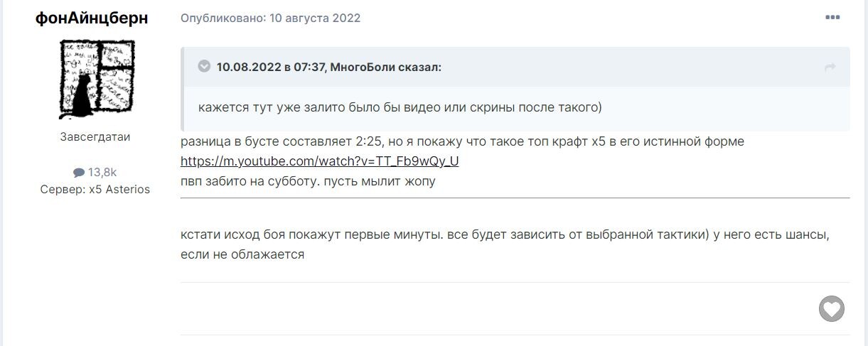Click the line starting with разница в бусте

point(462,141)
